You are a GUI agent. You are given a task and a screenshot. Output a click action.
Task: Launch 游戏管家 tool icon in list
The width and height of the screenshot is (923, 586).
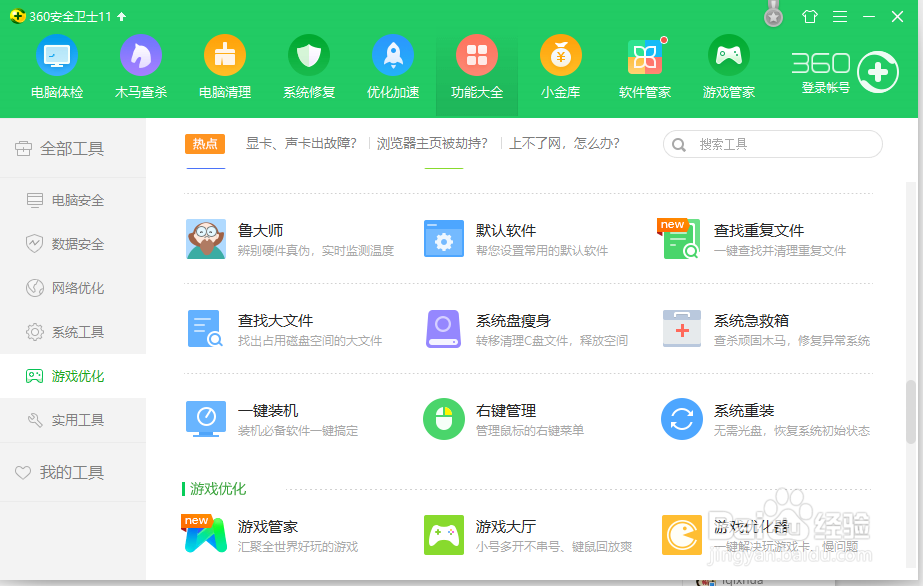click(205, 534)
